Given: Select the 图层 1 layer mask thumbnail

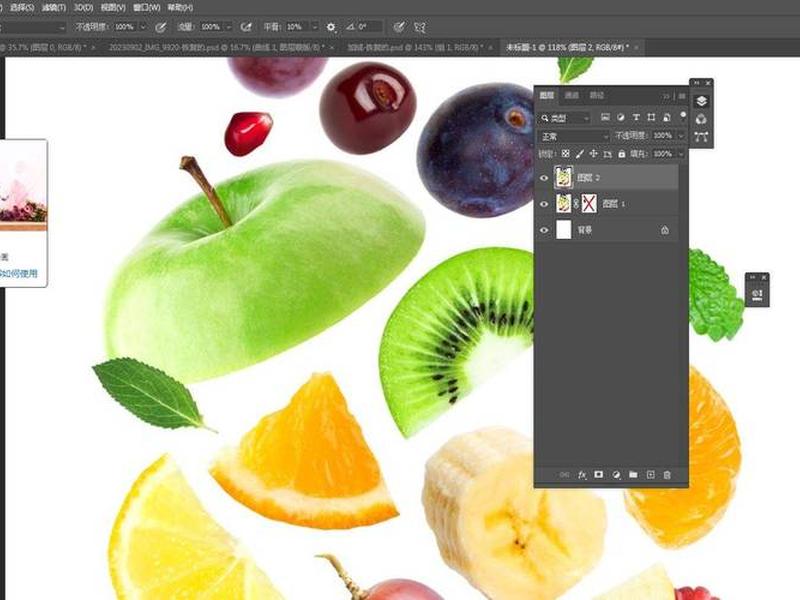Looking at the screenshot, I should pyautogui.click(x=589, y=204).
